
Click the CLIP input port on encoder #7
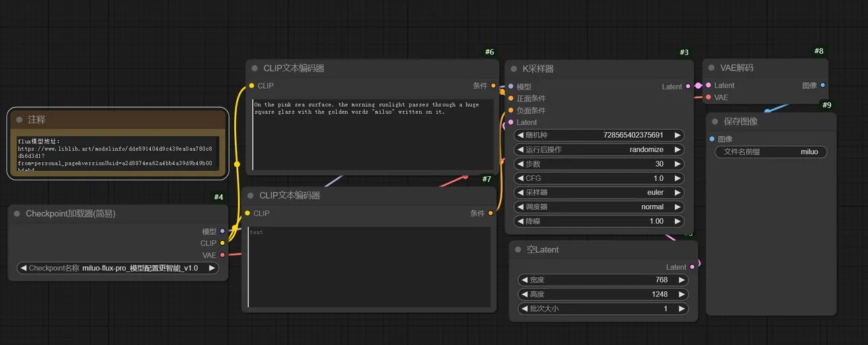click(x=247, y=213)
